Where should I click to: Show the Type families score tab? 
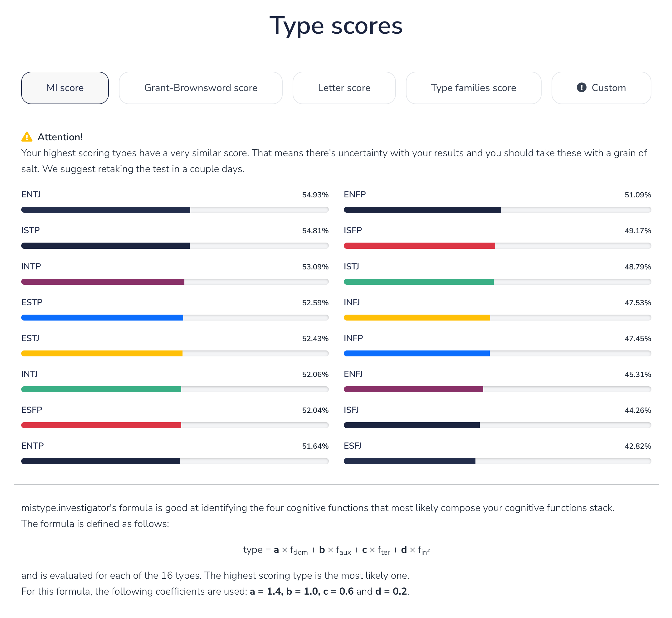(473, 88)
